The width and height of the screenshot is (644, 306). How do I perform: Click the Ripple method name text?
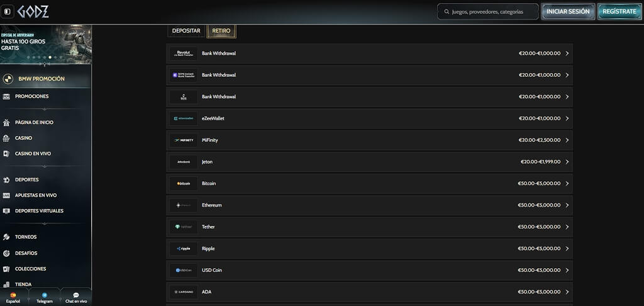click(x=208, y=249)
